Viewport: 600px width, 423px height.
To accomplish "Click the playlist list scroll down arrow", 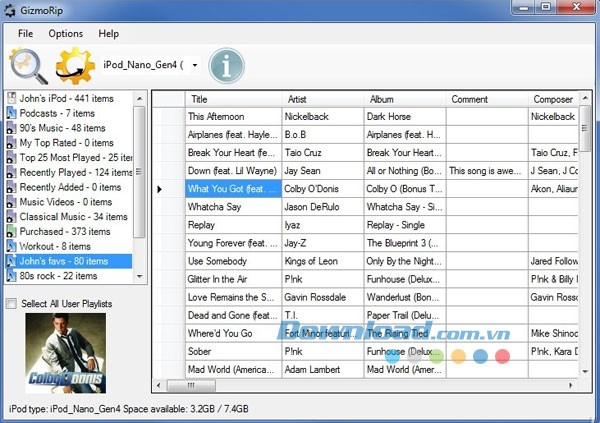I will click(x=140, y=276).
